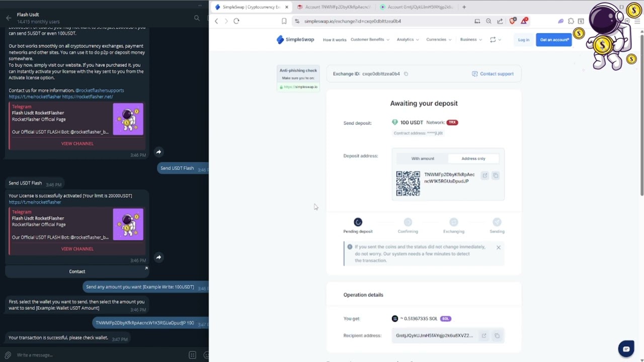Reload the SimpleSwap page
This screenshot has width=644, height=362.
point(236,21)
